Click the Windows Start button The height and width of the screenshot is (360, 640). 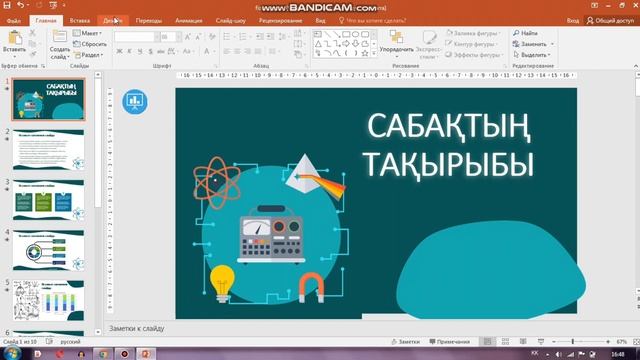[11, 353]
